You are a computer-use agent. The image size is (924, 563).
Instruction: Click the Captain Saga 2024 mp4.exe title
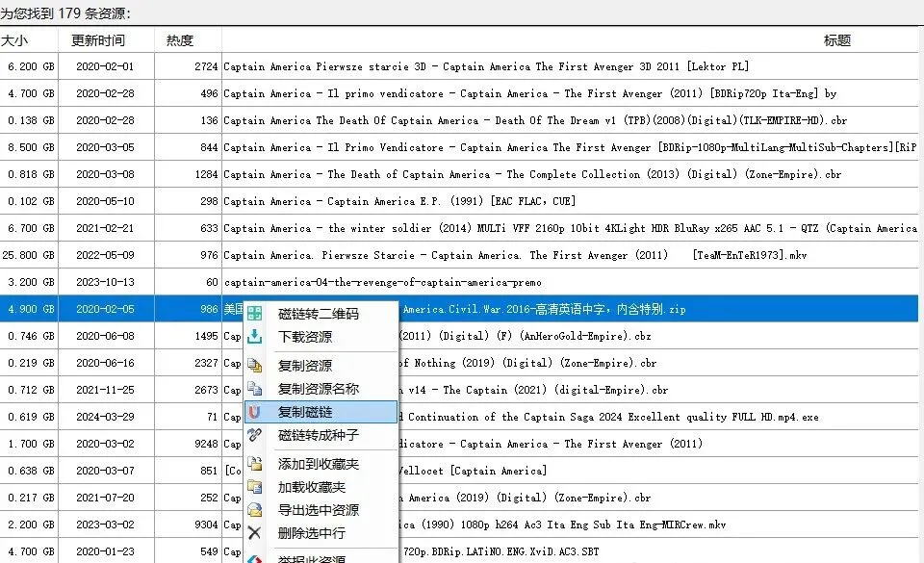pyautogui.click(x=607, y=417)
